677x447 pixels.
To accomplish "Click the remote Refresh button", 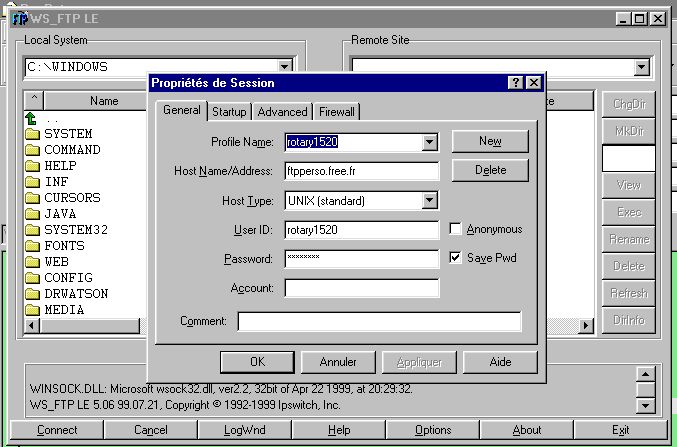I will [629, 293].
